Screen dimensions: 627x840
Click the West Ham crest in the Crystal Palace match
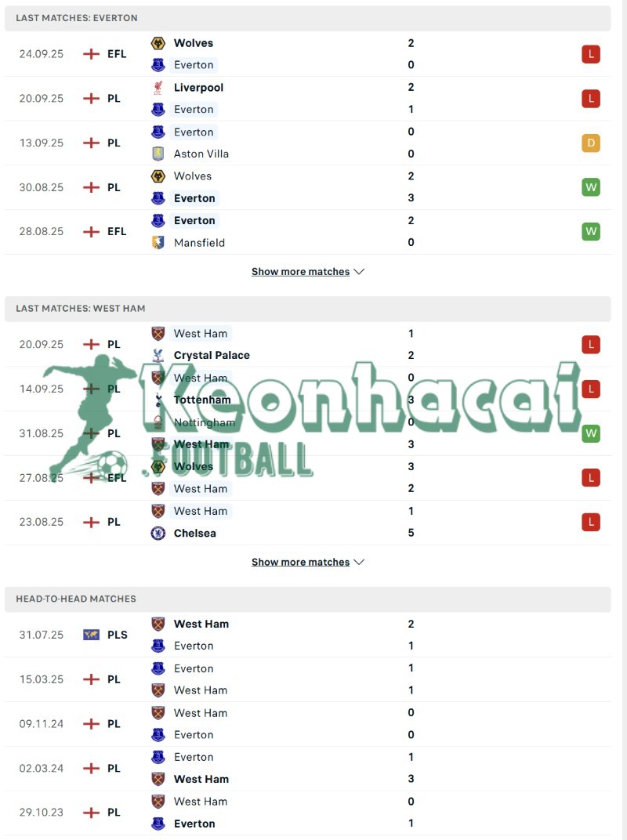click(x=159, y=333)
